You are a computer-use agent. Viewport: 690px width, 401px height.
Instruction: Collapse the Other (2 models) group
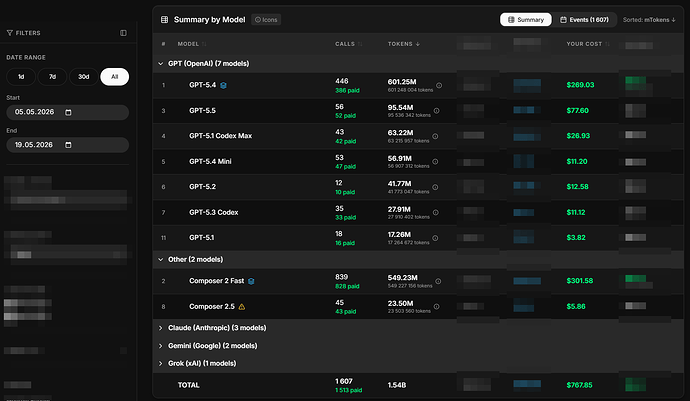(x=161, y=260)
